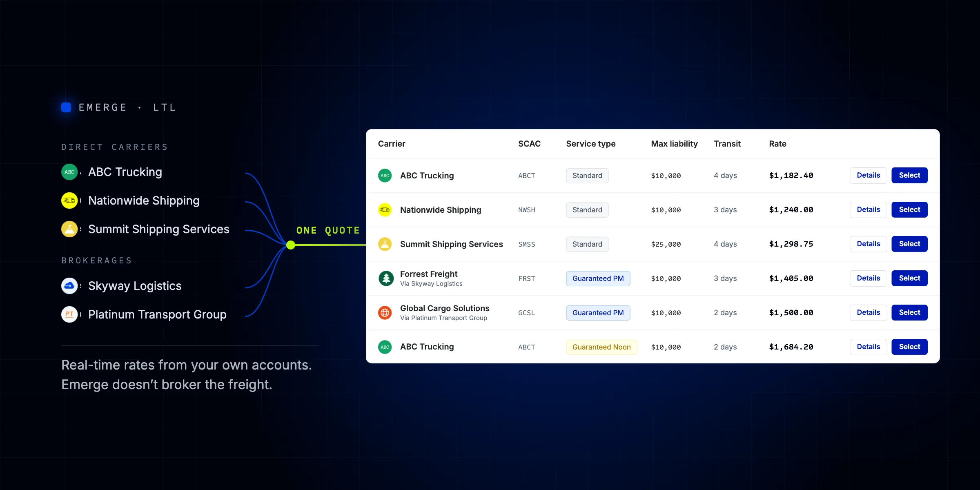Click the NWSH SCAC code
The height and width of the screenshot is (490, 980).
pos(527,210)
